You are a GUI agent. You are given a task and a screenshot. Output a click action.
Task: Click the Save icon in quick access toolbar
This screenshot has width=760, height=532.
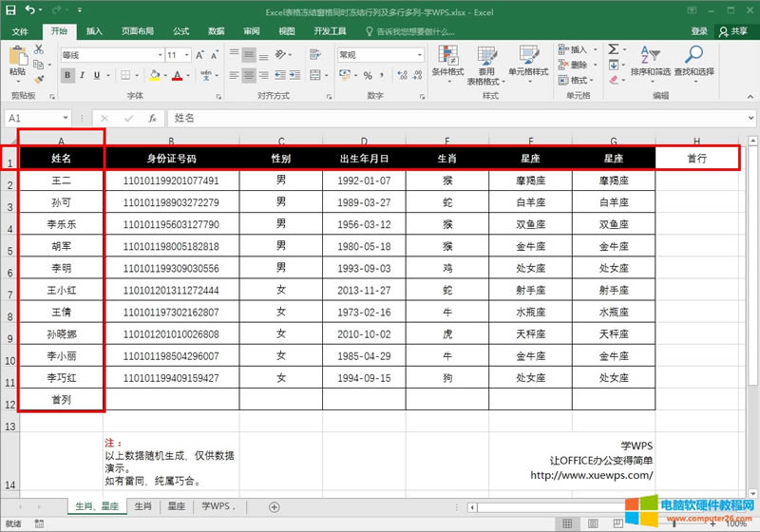11,11
